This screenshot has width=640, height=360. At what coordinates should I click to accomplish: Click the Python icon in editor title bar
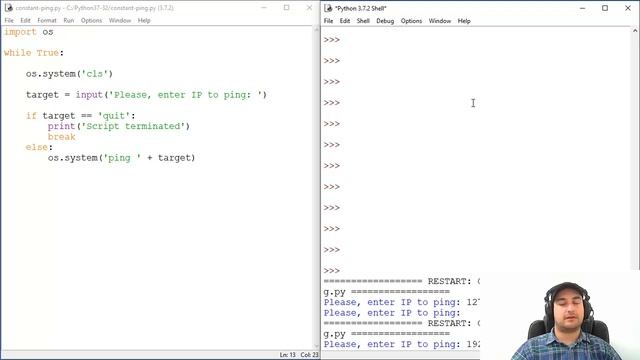tap(9, 8)
